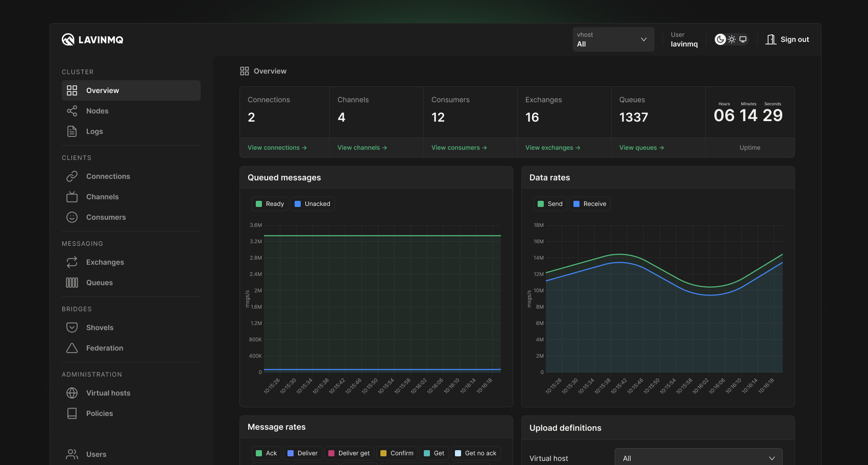This screenshot has width=868, height=465.
Task: Open the vhost All dropdown
Action: (613, 39)
